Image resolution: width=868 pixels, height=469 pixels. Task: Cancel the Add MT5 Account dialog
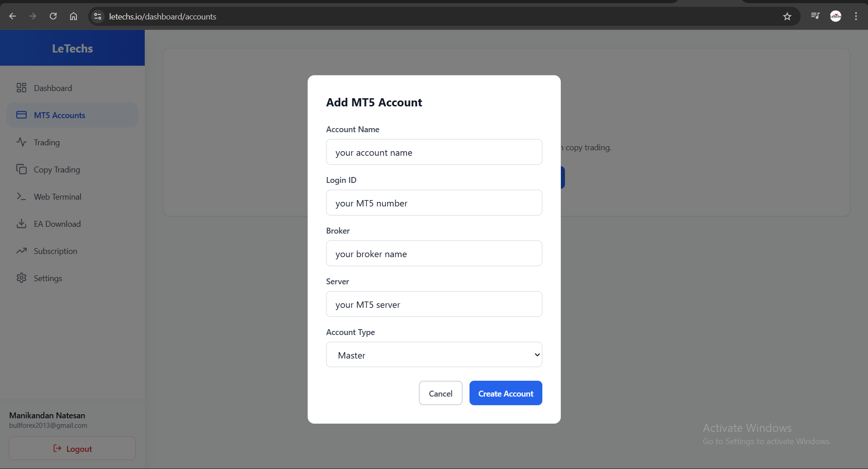(x=441, y=393)
